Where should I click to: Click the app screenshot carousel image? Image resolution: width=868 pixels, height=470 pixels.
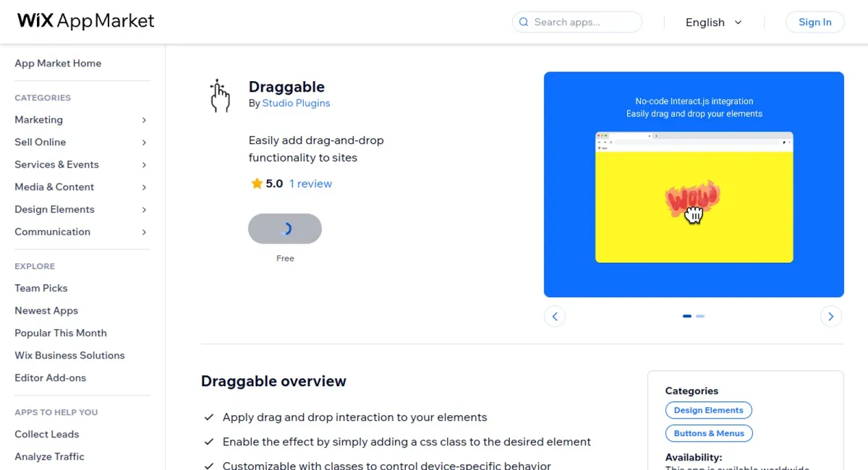pyautogui.click(x=694, y=184)
